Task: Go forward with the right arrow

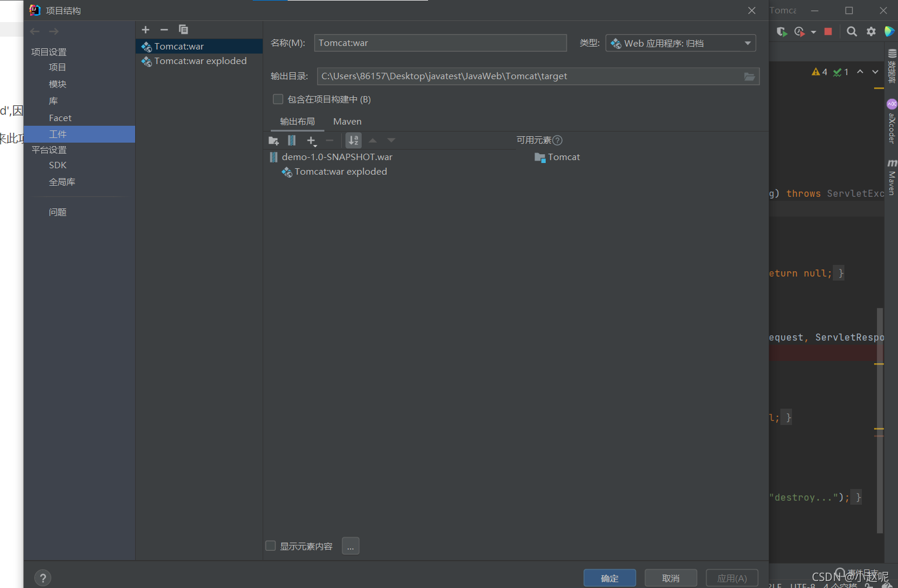Action: click(54, 31)
